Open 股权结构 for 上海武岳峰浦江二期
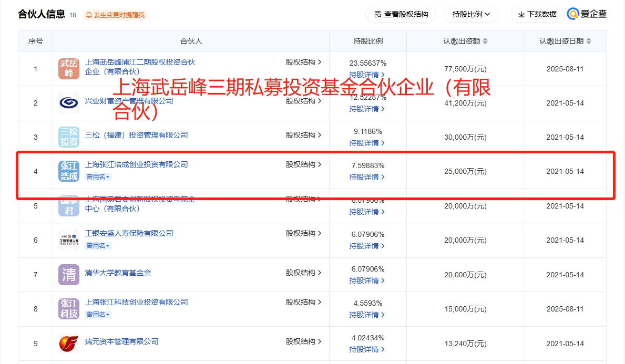625x364 pixels. pos(303,62)
